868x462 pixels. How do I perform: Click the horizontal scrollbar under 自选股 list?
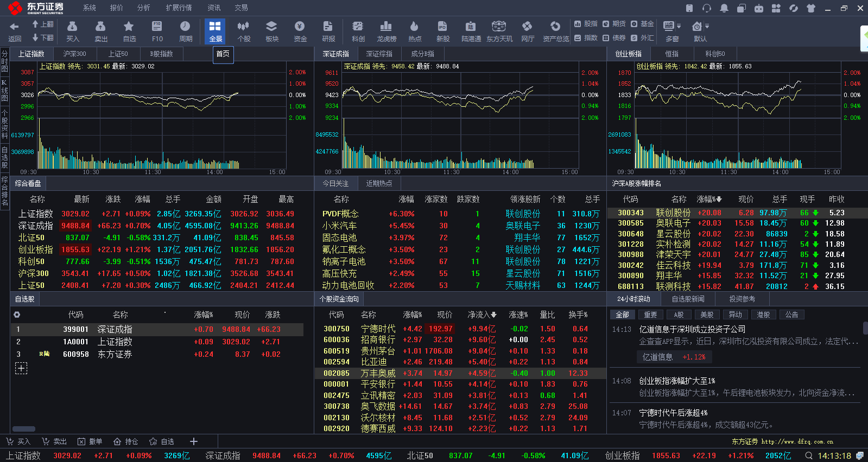24,429
